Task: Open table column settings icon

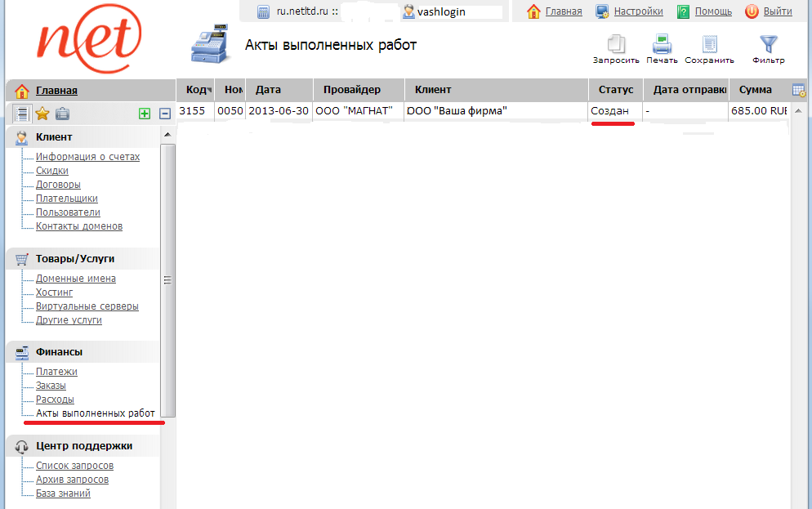Action: pos(799,90)
